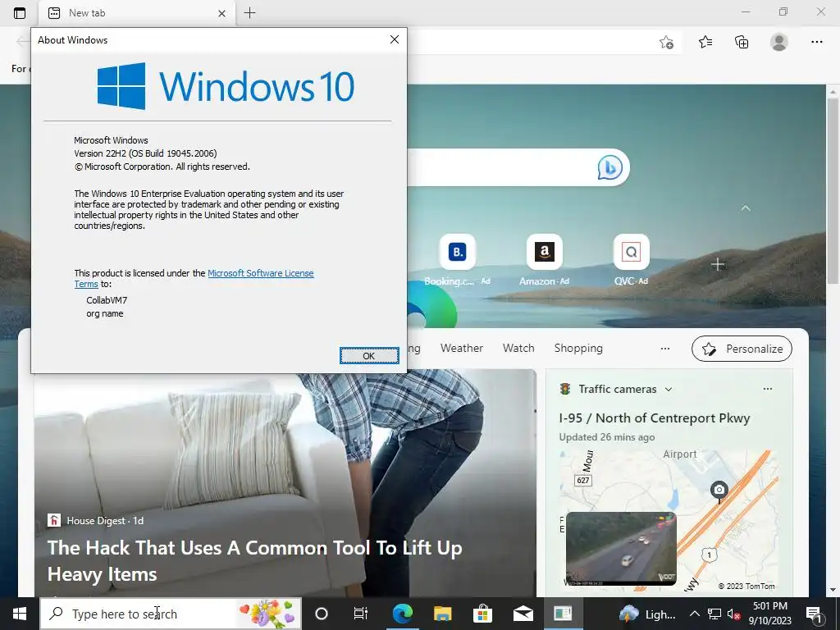Open the weather widget on taskbar
The height and width of the screenshot is (630, 840).
point(648,614)
